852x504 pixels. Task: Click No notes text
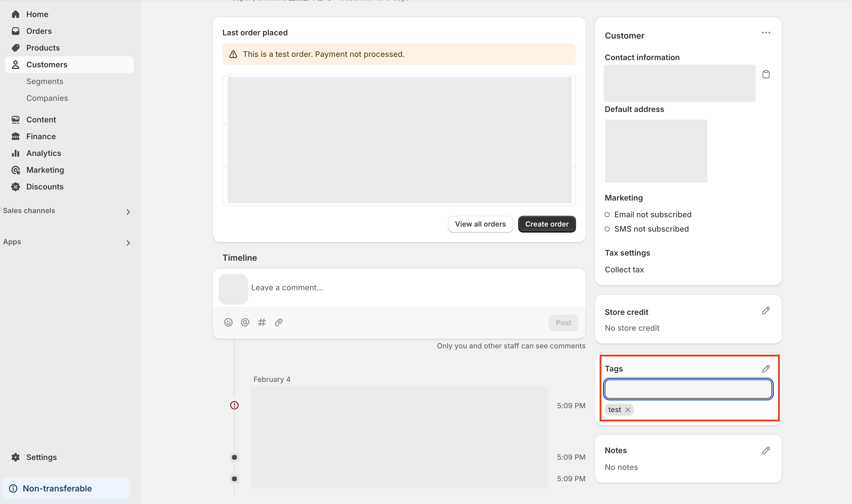click(621, 467)
